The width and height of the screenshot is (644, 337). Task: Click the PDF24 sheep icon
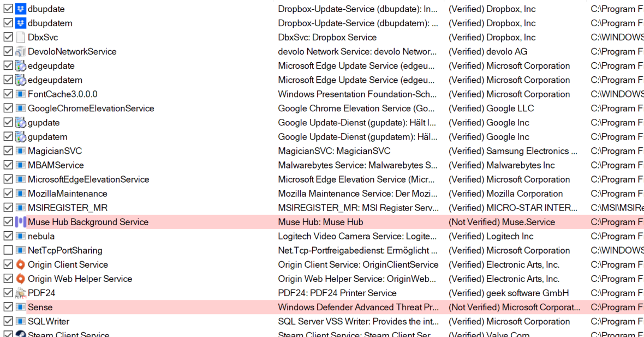tap(21, 293)
